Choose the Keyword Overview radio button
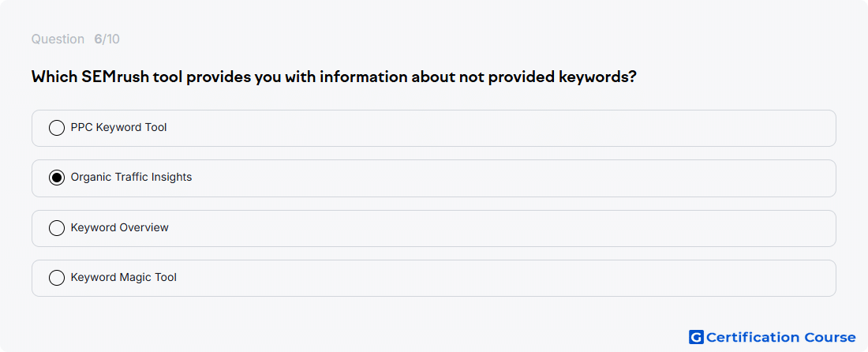The image size is (868, 352). pyautogui.click(x=57, y=228)
